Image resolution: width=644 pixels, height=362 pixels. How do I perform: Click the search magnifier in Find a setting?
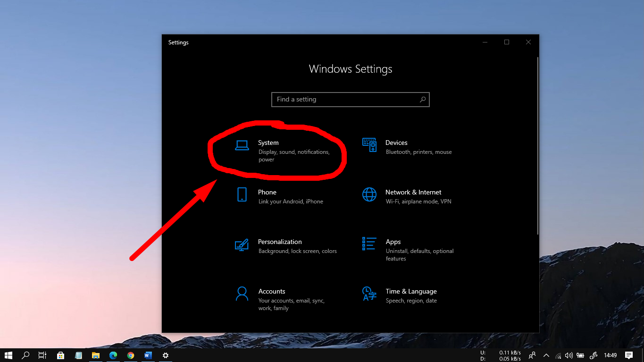(x=423, y=100)
